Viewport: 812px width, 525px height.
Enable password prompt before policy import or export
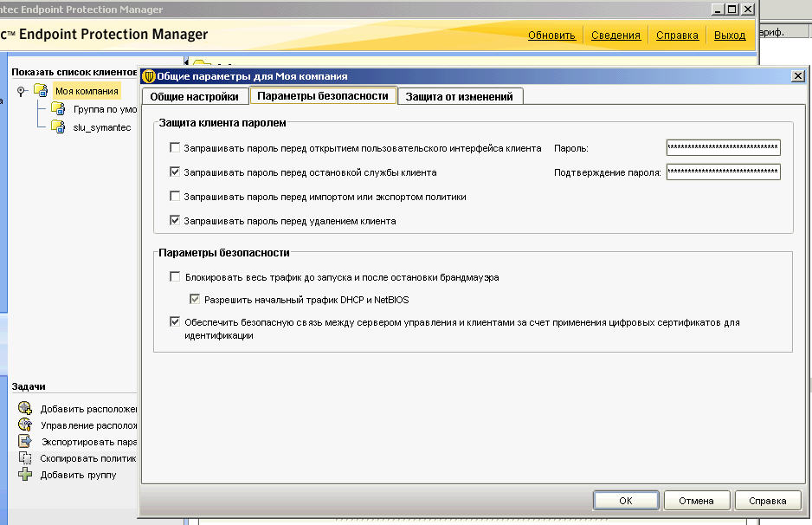pos(175,196)
